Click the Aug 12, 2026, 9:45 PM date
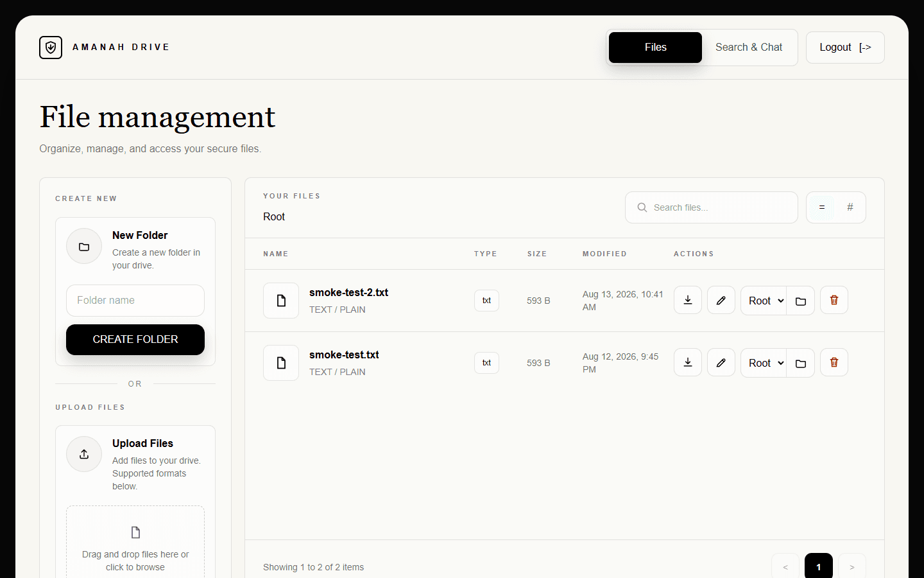The image size is (924, 578). [x=620, y=363]
